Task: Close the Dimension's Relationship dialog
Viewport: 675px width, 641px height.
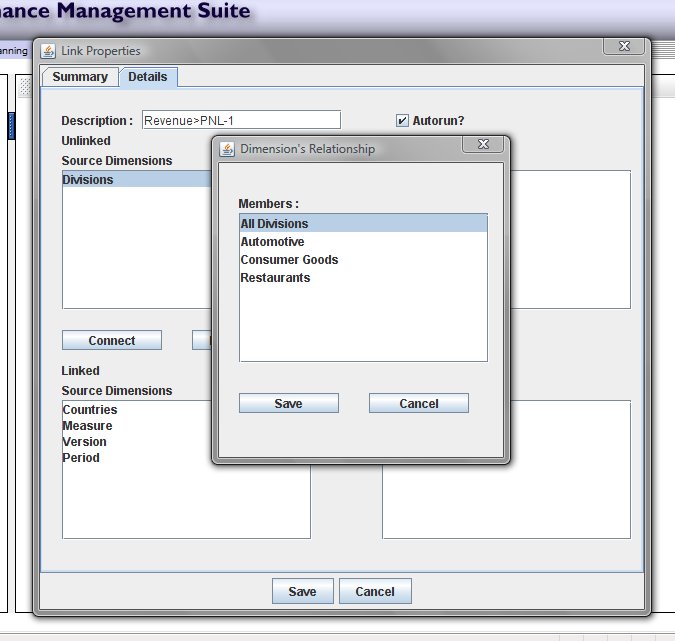Action: 483,146
